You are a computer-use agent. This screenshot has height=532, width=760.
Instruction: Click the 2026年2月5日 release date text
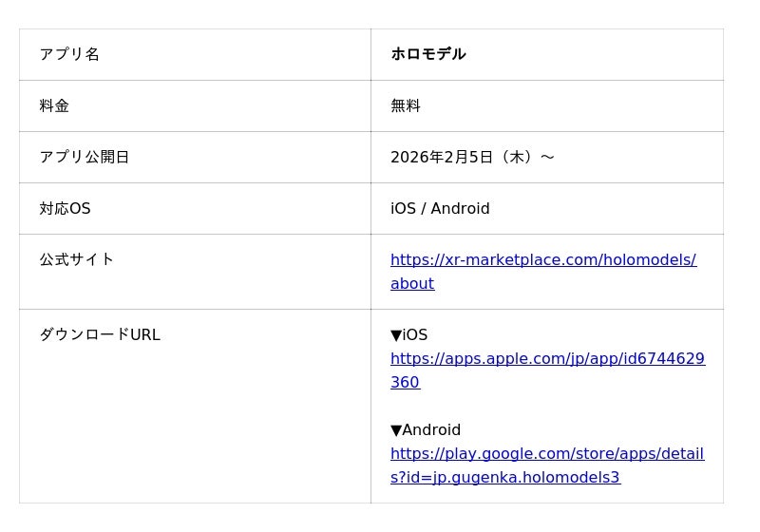pyautogui.click(x=442, y=157)
